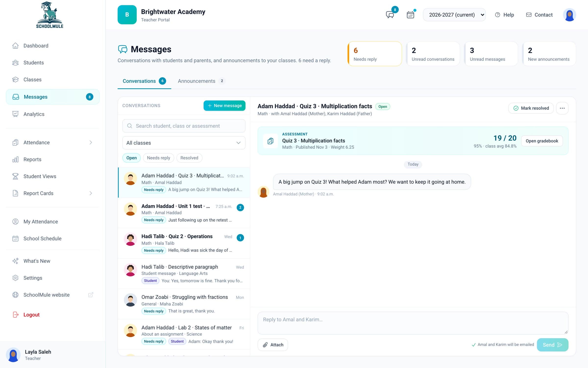This screenshot has height=368, width=588.
Task: Click Mark resolved button
Action: coord(531,108)
